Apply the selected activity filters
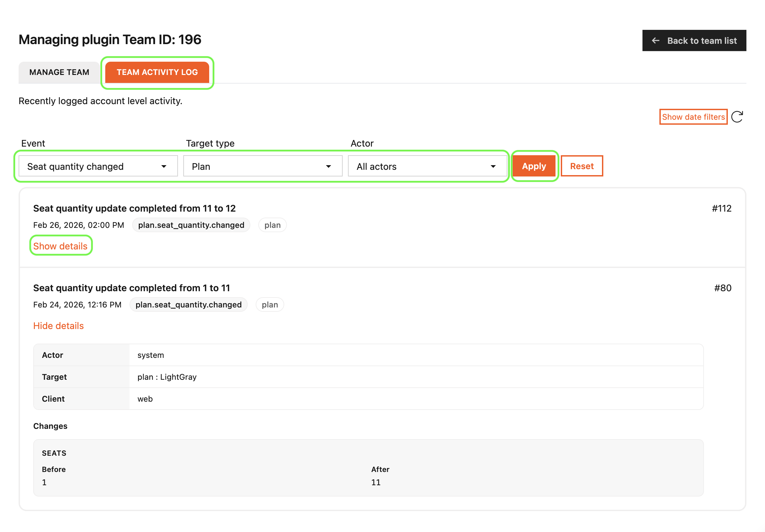The height and width of the screenshot is (532, 765). 534,166
